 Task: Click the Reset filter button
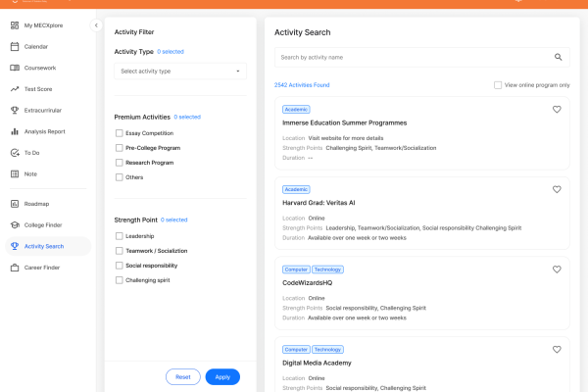click(183, 377)
